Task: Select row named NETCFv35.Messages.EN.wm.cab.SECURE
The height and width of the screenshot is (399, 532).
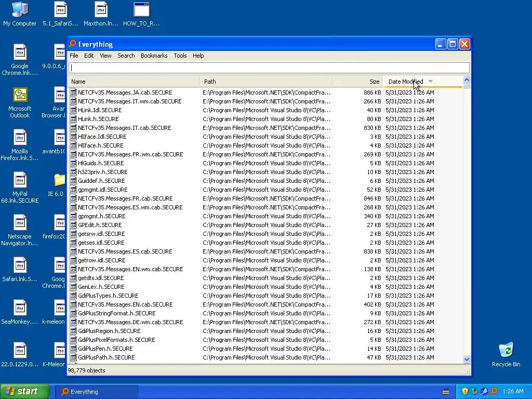Action: coord(265,269)
